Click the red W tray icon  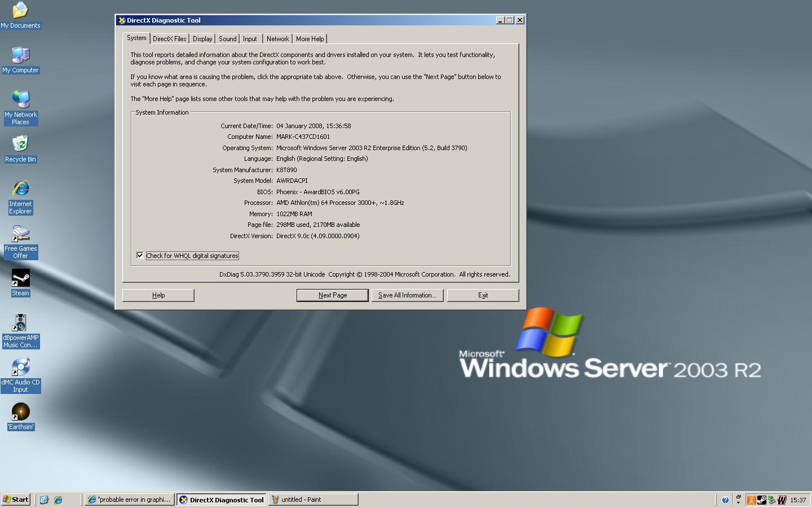pos(782,500)
